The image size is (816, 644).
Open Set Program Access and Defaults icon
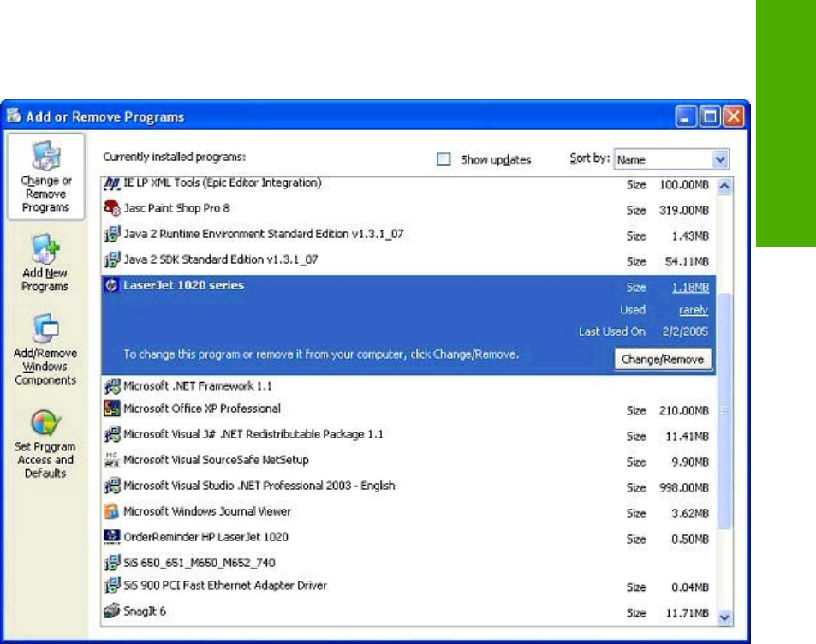(45, 422)
